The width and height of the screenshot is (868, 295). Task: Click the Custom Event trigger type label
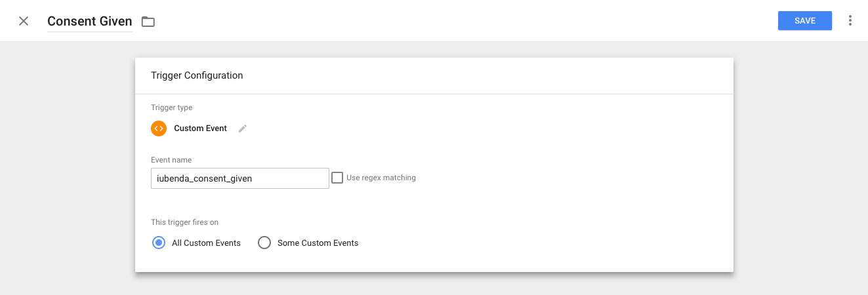click(200, 128)
